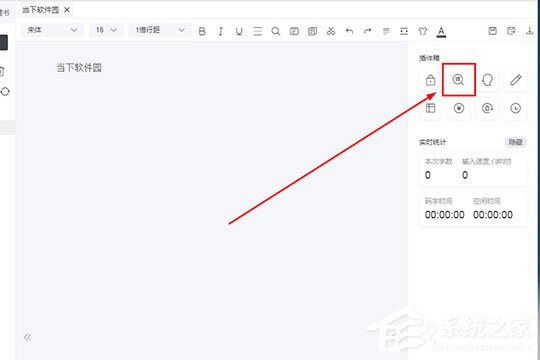The image size is (540, 360).
Task: Undo the last edit
Action: coord(350,31)
